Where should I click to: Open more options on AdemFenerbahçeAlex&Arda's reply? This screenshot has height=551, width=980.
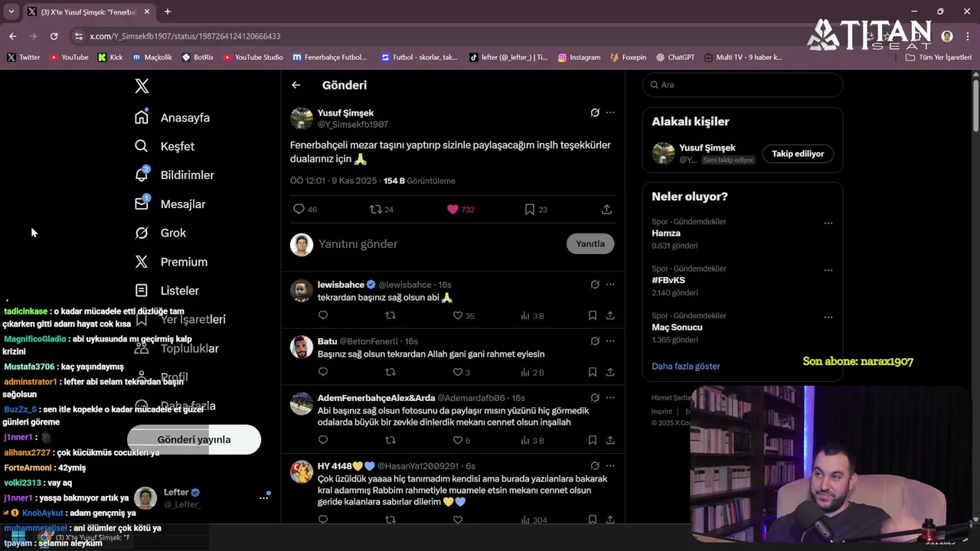(x=610, y=398)
